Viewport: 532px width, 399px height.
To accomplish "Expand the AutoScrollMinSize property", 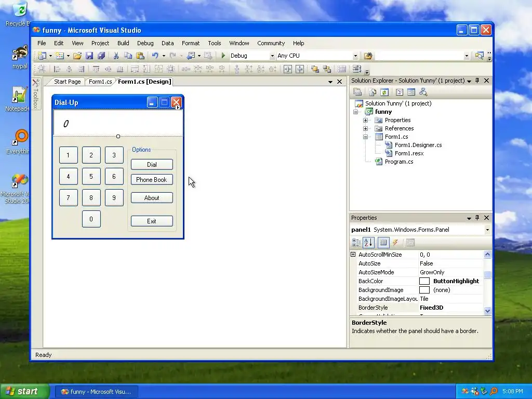I will (x=353, y=254).
